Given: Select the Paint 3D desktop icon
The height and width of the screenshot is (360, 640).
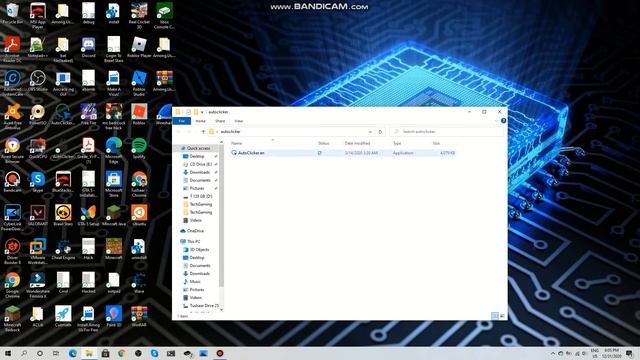Looking at the screenshot, I should [x=113, y=317].
